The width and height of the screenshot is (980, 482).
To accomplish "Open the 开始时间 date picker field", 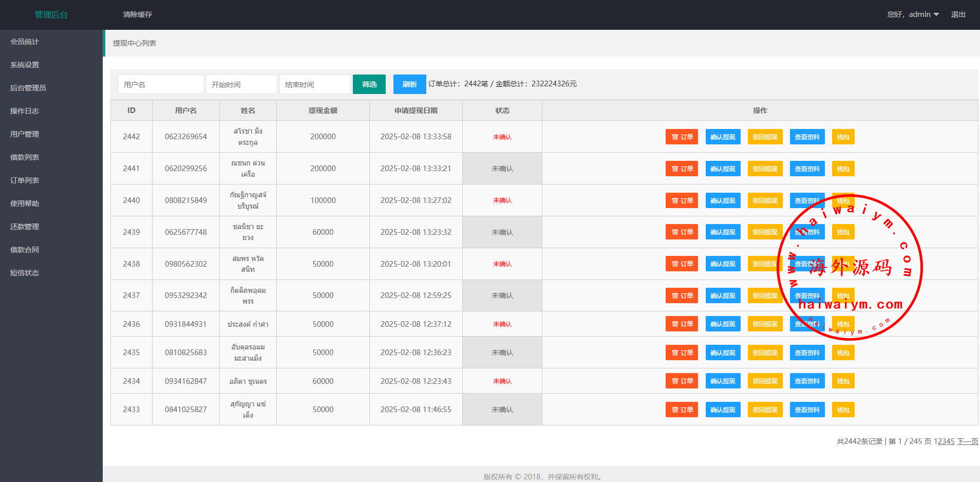I will (241, 84).
